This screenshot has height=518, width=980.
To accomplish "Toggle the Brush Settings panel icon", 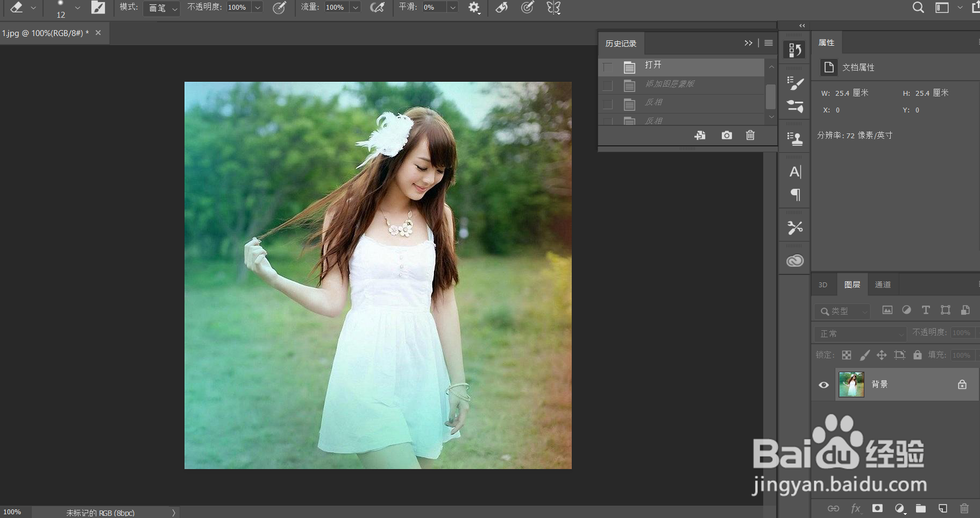I will pos(98,7).
